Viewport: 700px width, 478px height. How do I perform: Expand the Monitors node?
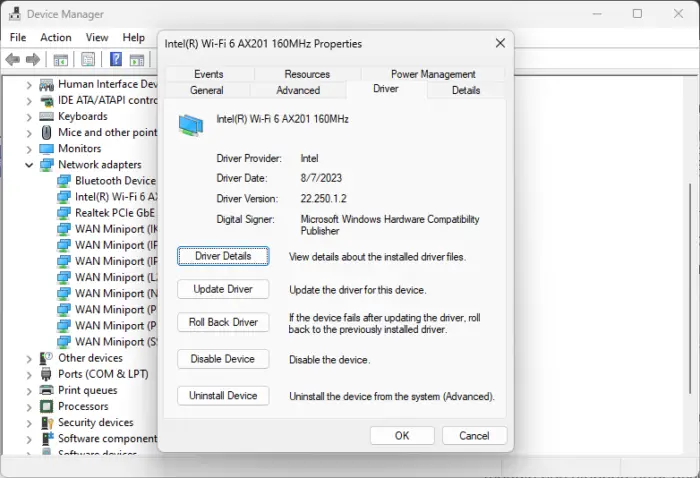point(29,149)
